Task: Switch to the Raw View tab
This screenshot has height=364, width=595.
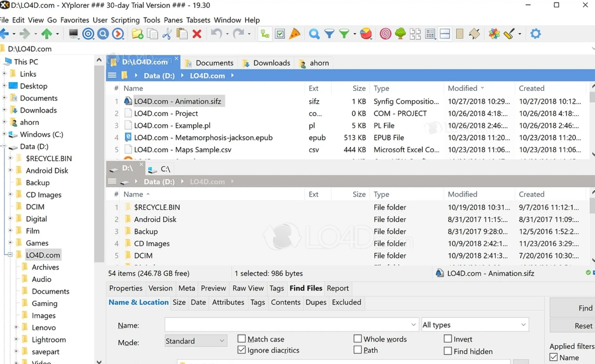Action: (248, 288)
